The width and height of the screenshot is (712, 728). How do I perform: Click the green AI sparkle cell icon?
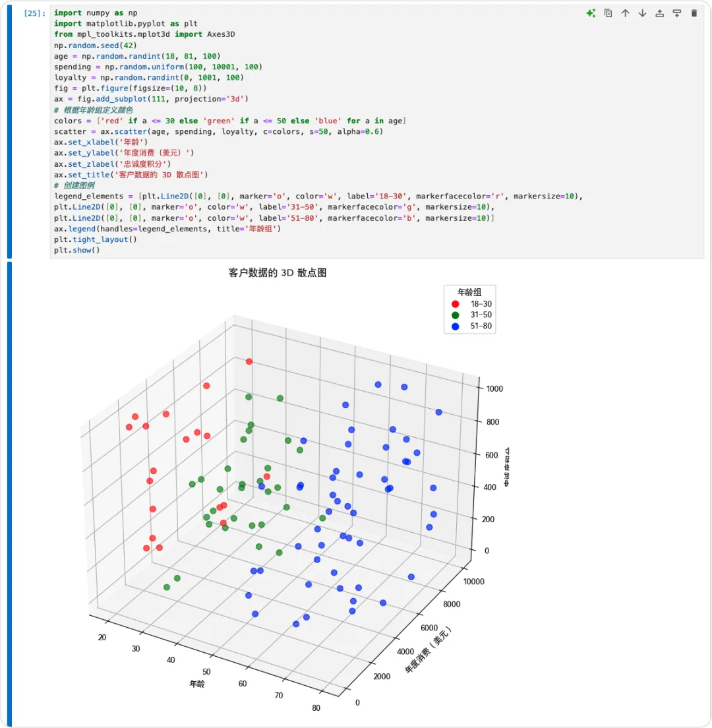[x=591, y=13]
